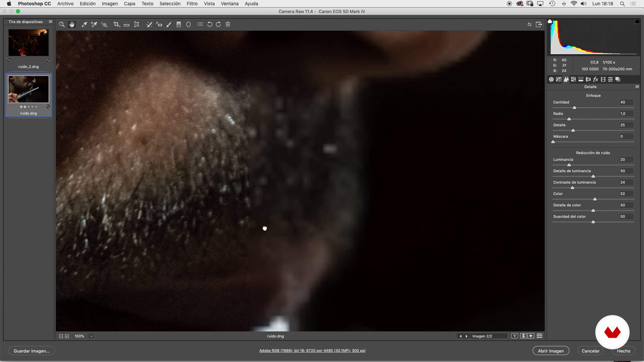Select the ruido_2.dng thumbnail

pyautogui.click(x=29, y=43)
